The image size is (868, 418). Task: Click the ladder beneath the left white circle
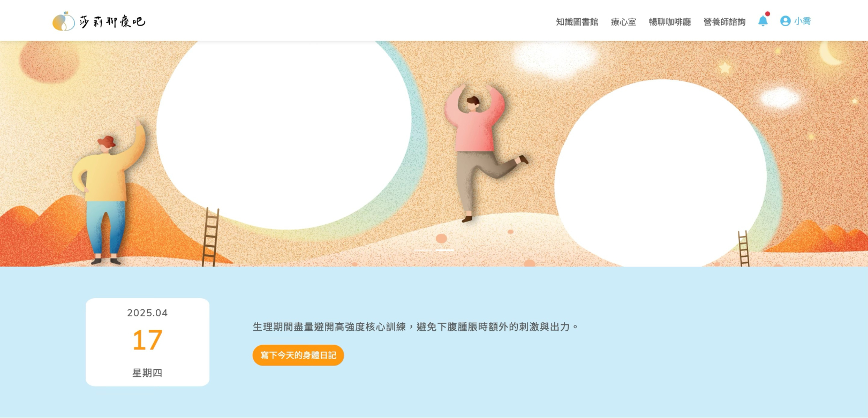coord(210,237)
